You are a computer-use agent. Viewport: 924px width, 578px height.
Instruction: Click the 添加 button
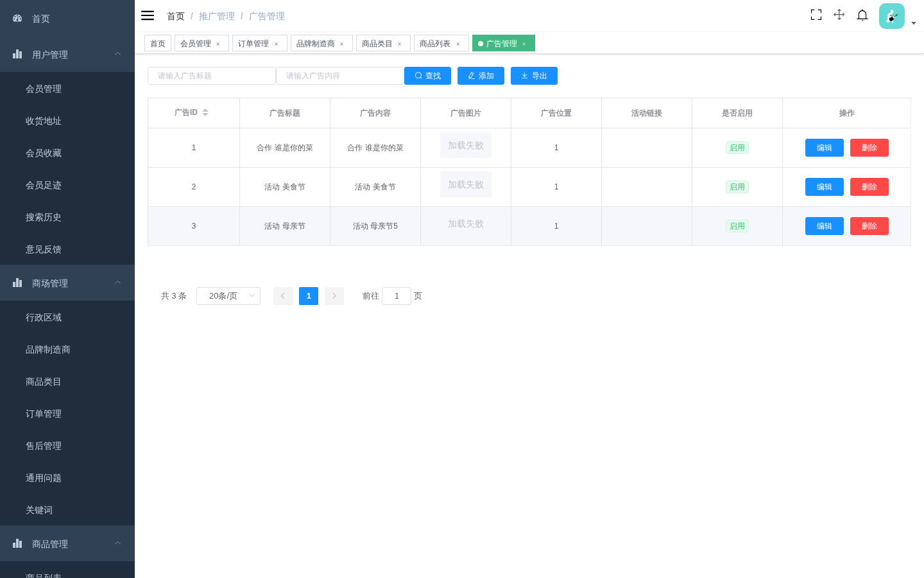coord(481,76)
